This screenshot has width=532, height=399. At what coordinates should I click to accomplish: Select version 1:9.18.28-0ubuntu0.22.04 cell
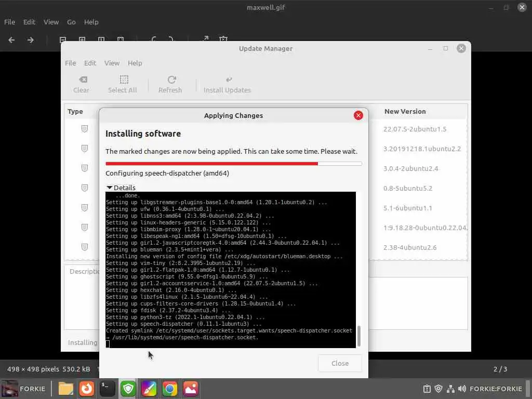(425, 228)
